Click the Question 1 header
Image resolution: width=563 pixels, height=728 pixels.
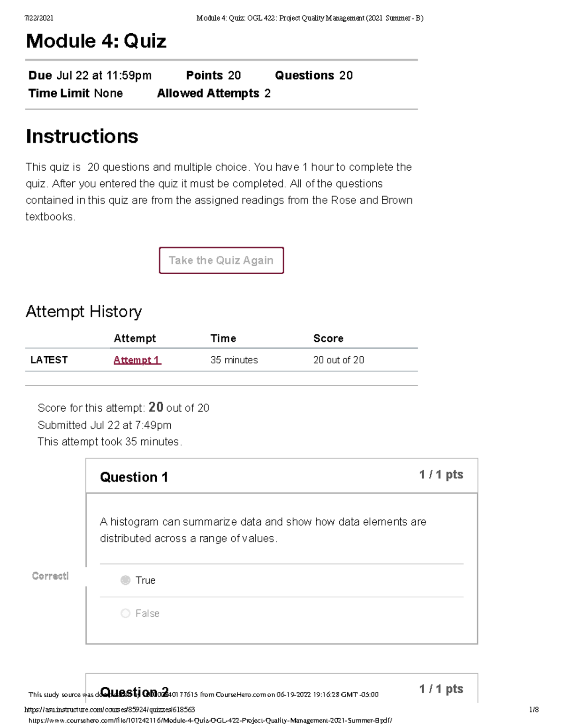134,477
